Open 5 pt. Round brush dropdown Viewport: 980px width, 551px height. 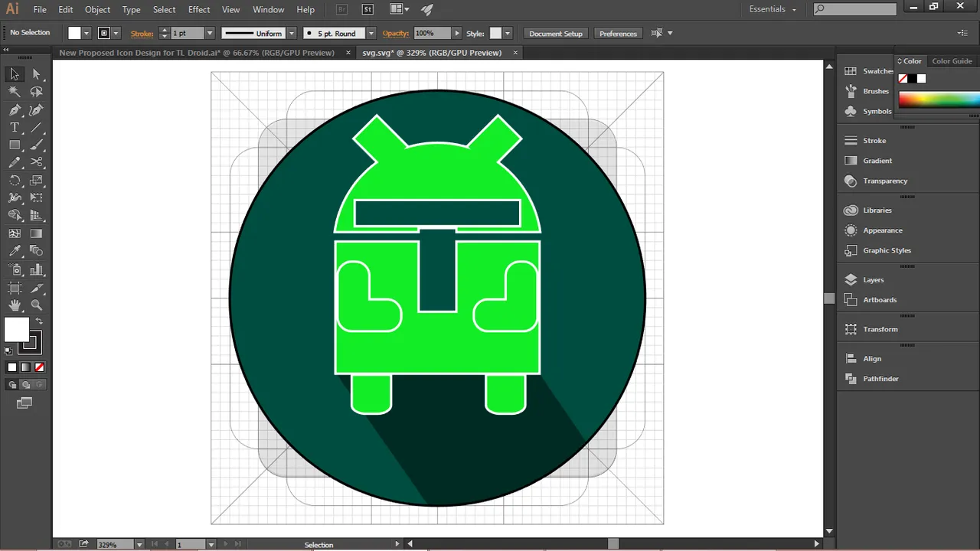coord(371,33)
